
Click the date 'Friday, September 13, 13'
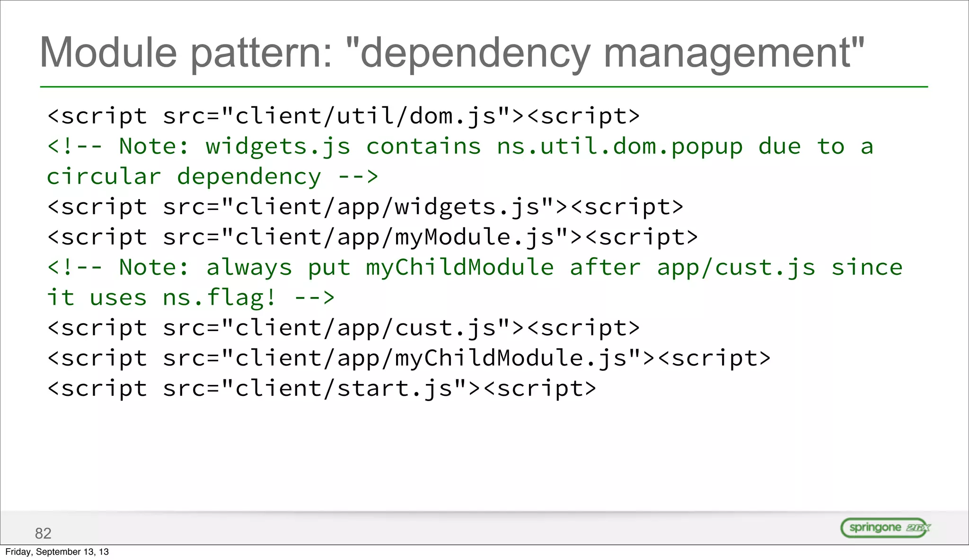57,552
